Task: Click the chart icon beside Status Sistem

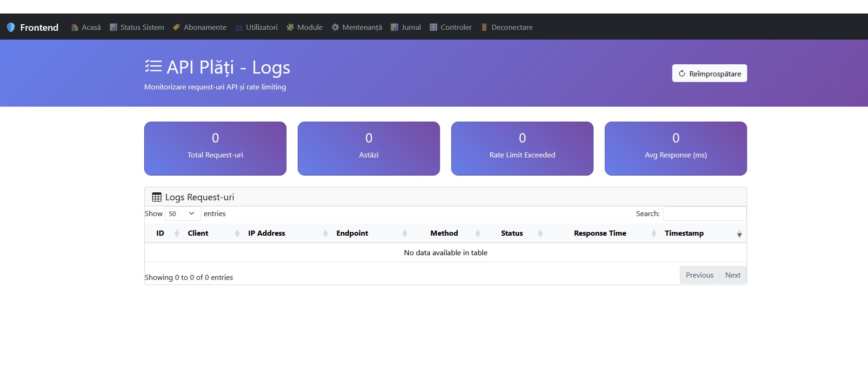Action: tap(113, 27)
